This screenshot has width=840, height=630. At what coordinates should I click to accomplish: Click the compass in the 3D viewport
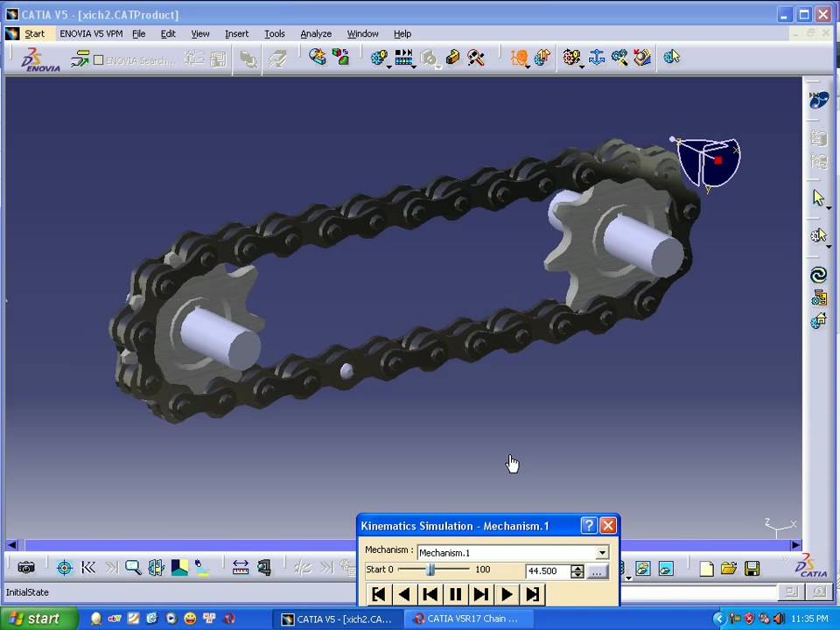706,164
